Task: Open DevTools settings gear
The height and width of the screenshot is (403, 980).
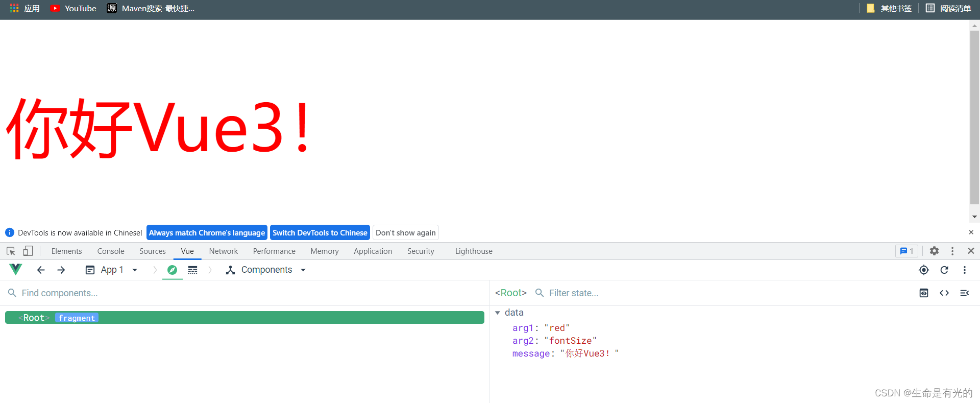Action: (x=934, y=251)
